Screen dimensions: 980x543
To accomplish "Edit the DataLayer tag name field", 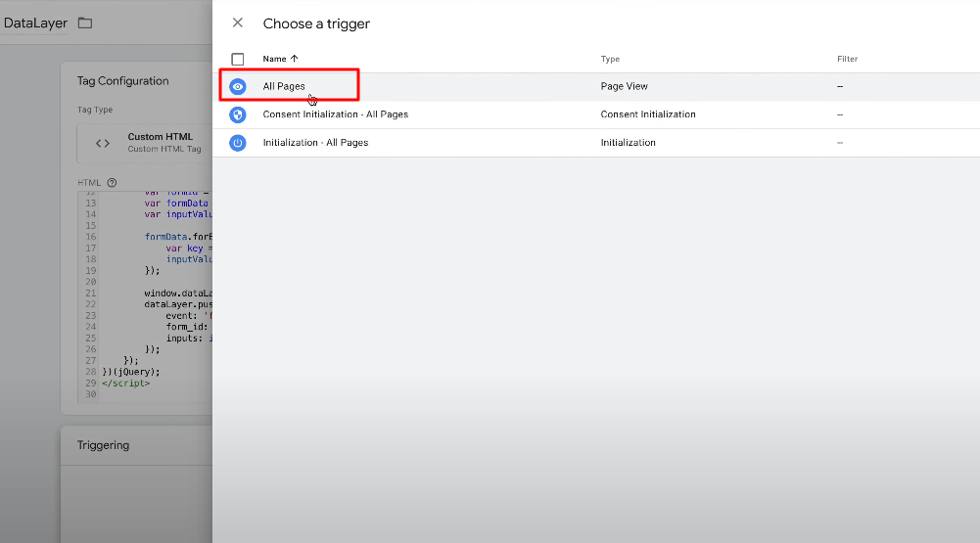I will 34,23.
